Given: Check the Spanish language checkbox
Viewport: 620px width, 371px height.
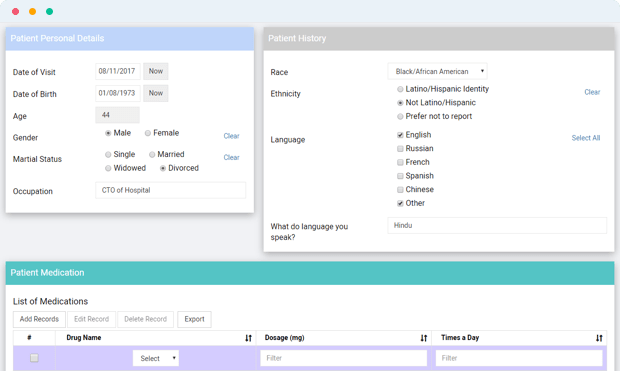Looking at the screenshot, I should 400,176.
